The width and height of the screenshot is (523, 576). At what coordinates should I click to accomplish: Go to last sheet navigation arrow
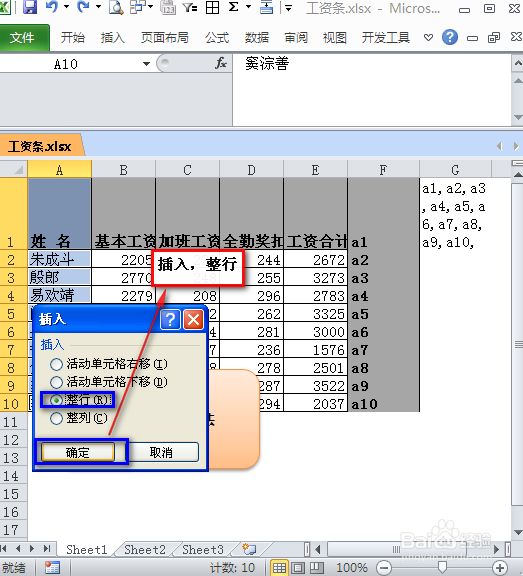pyautogui.click(x=47, y=549)
